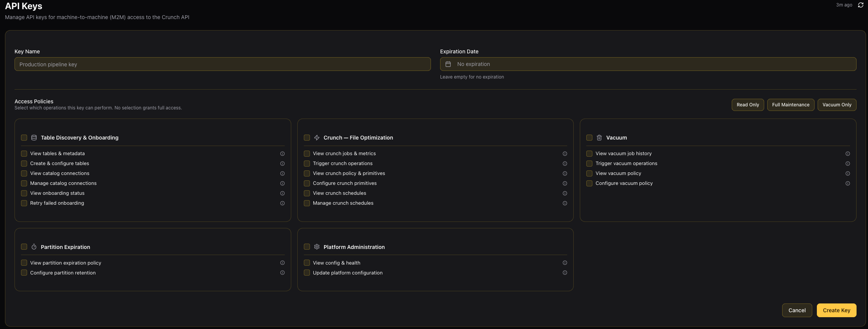Tick the View partition expiration policy checkbox

pos(24,263)
